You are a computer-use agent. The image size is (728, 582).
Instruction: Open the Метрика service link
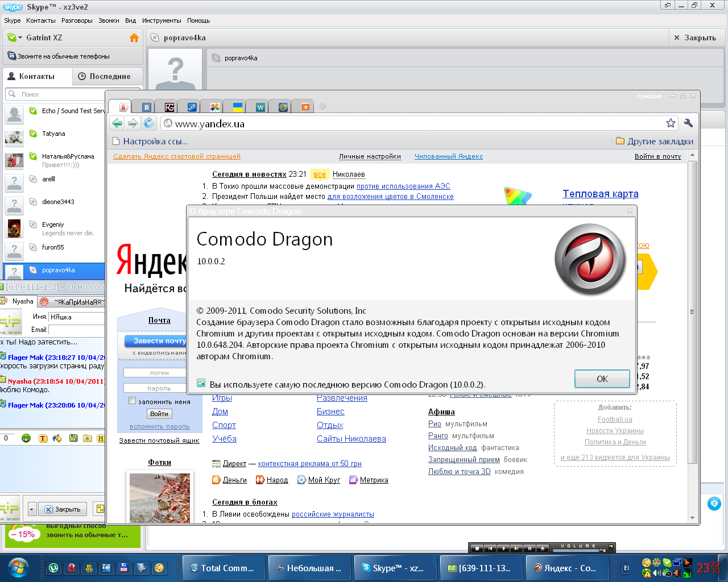coord(369,480)
